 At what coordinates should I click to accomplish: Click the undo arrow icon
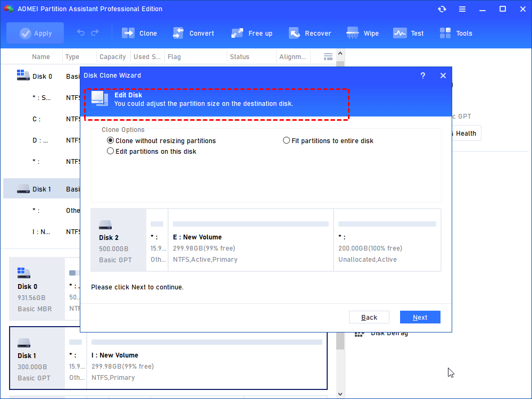pyautogui.click(x=81, y=33)
